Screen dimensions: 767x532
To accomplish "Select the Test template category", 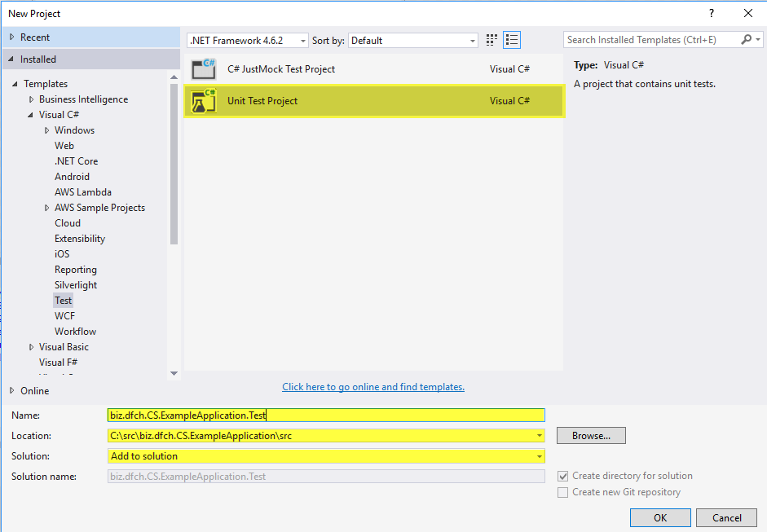I will tap(64, 301).
